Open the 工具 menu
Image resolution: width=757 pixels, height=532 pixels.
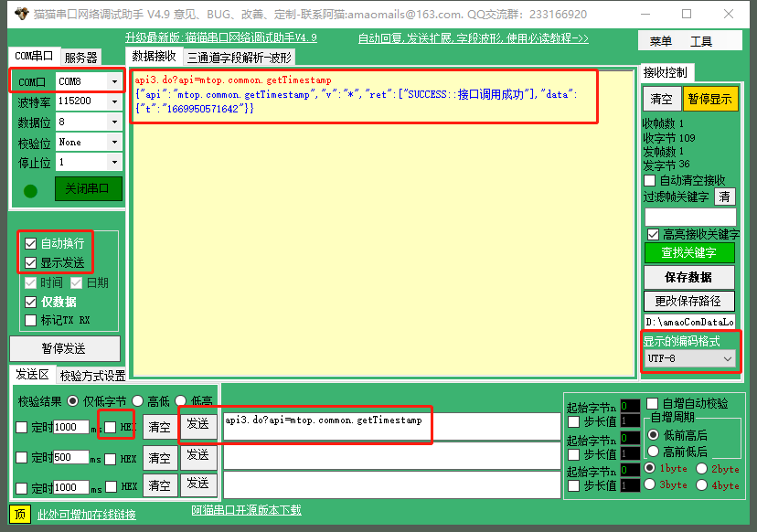pos(701,41)
